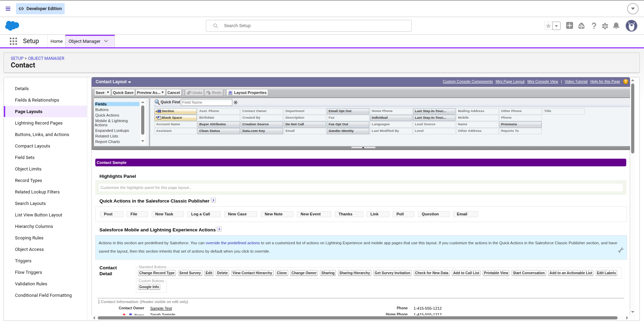Image resolution: width=644 pixels, height=325 pixels.
Task: Open the Save dropdown arrow
Action: [x=108, y=93]
